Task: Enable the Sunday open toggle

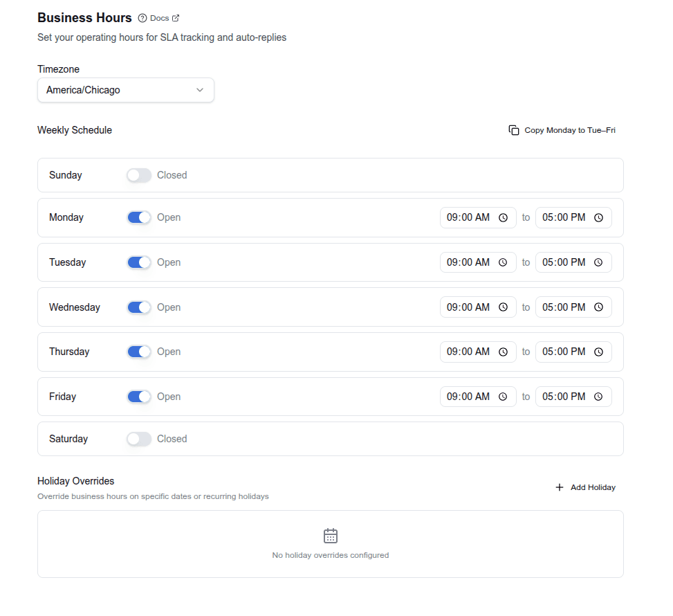Action: [138, 174]
